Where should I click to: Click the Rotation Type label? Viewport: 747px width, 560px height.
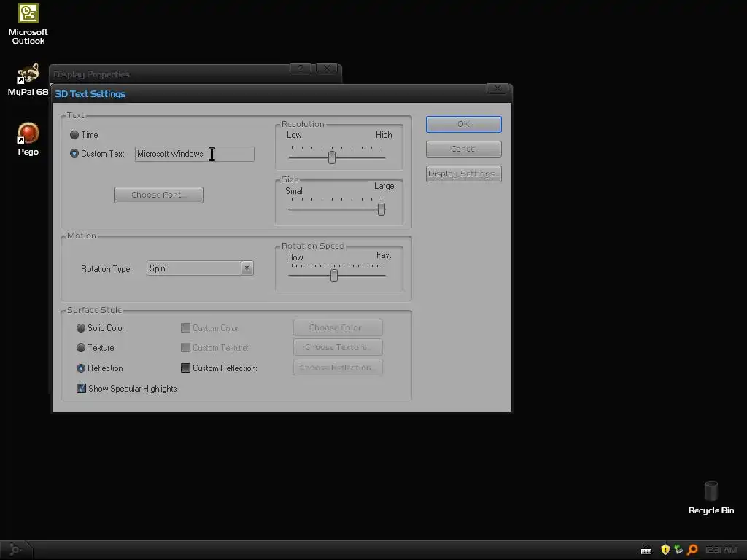coord(107,269)
